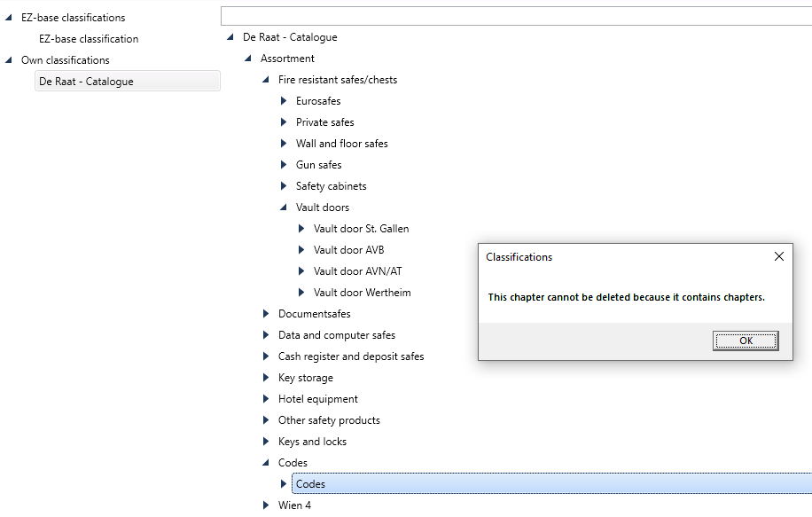Screen dimensions: 812x517
Task: Select Cash register and deposit safes
Action: coord(351,356)
